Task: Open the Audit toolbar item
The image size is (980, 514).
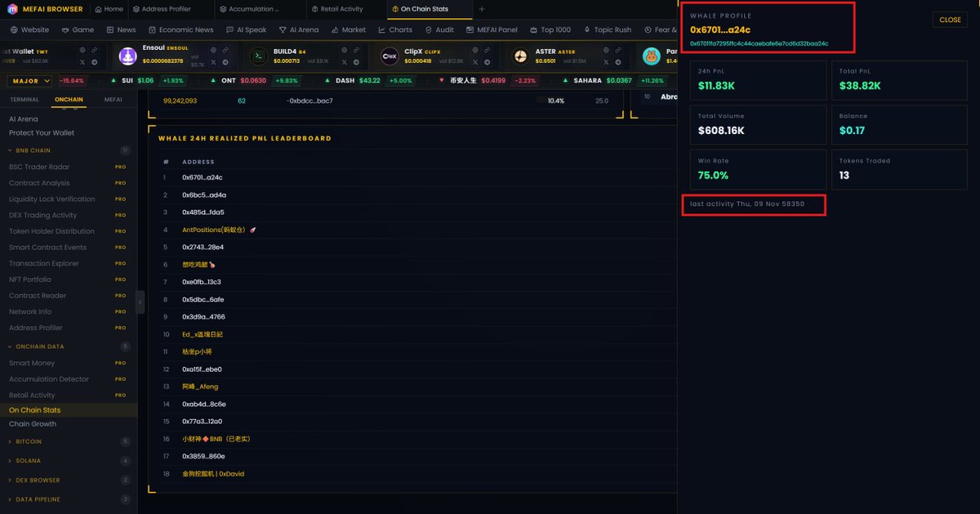Action: 439,29
